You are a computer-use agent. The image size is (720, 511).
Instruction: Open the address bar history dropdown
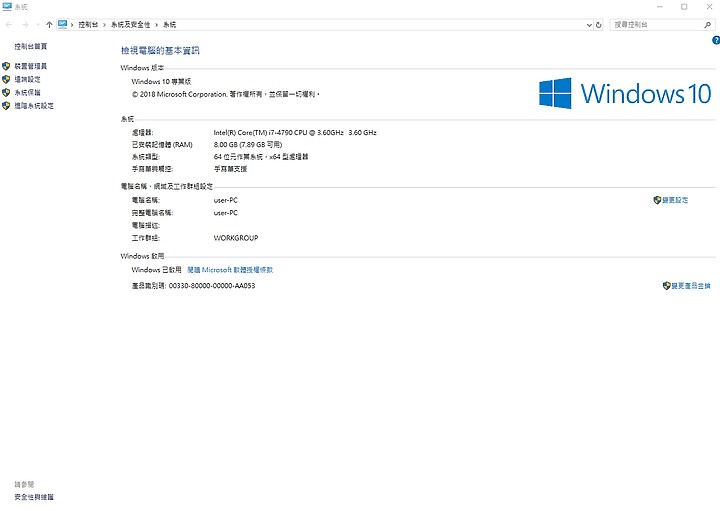pyautogui.click(x=589, y=25)
